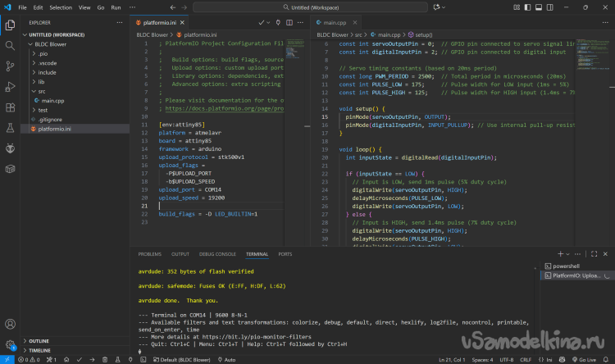Click the docs.platformio.org link in editor

click(x=222, y=108)
